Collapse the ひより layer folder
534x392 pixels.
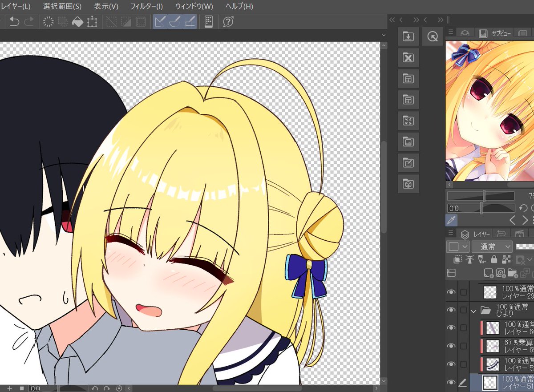(x=473, y=311)
